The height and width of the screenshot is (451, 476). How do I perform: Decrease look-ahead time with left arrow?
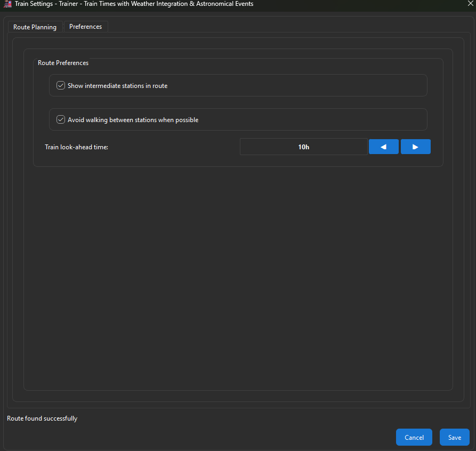(x=383, y=147)
